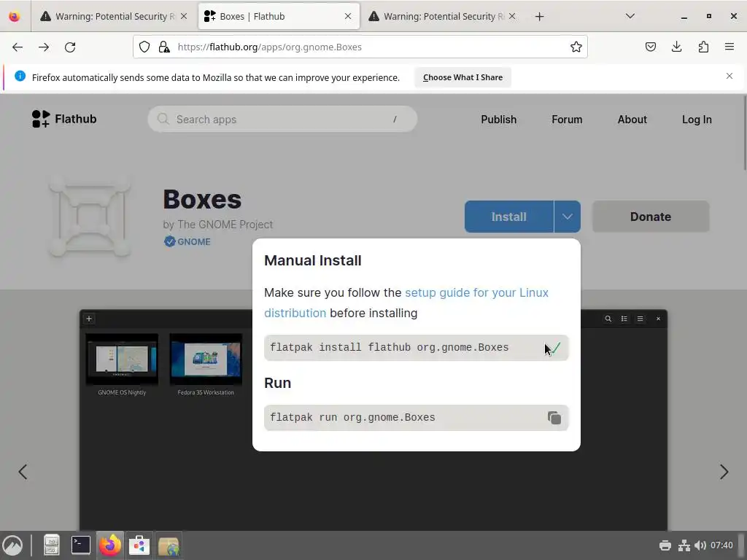The height and width of the screenshot is (560, 747).
Task: Click the address bar URL
Action: click(x=269, y=47)
